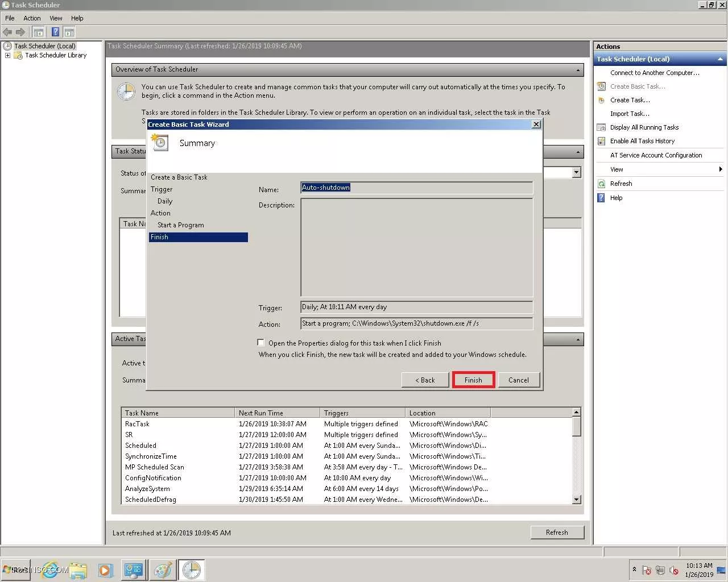Open the Task Status time period dropdown

(x=576, y=172)
